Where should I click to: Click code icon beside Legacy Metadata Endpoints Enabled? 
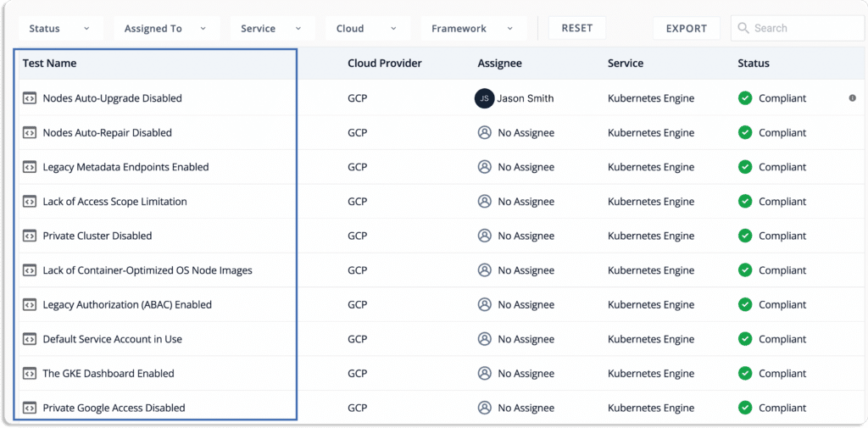(x=29, y=167)
